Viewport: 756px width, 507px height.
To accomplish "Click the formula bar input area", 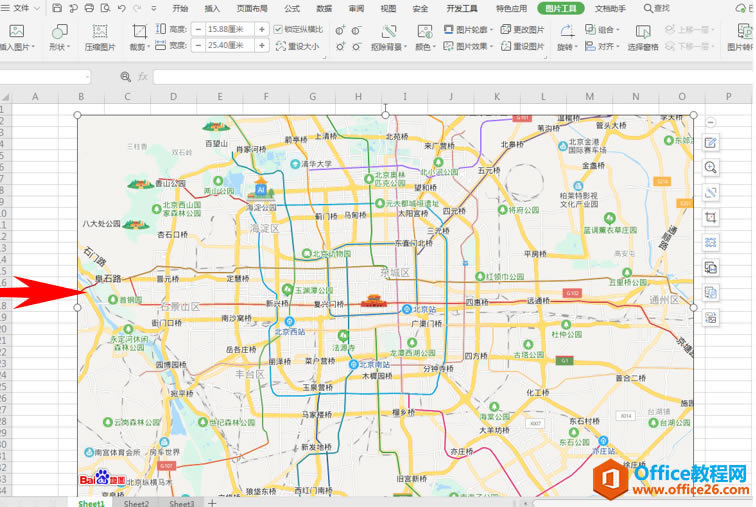I will click(x=452, y=76).
